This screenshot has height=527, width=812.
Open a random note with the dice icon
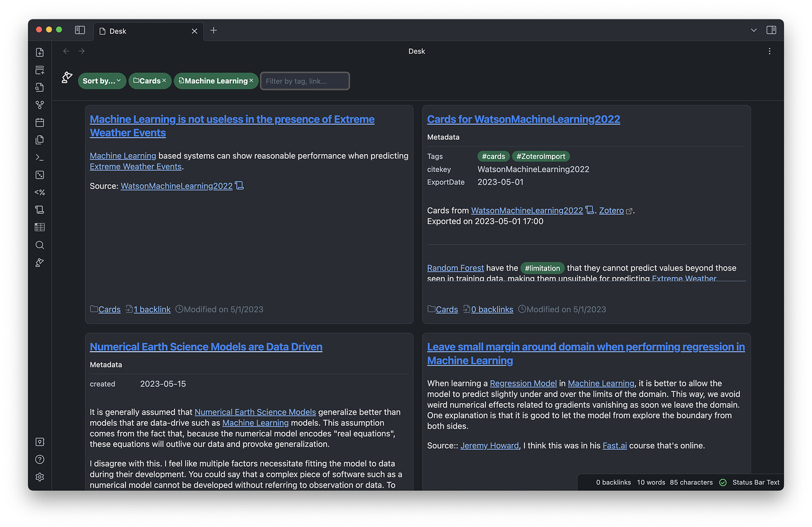click(39, 175)
